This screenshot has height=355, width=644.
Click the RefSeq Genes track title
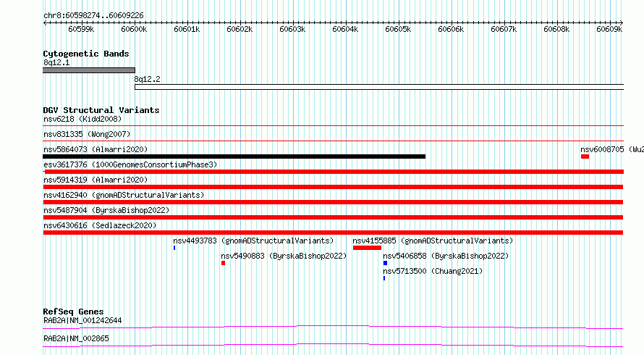pyautogui.click(x=73, y=312)
